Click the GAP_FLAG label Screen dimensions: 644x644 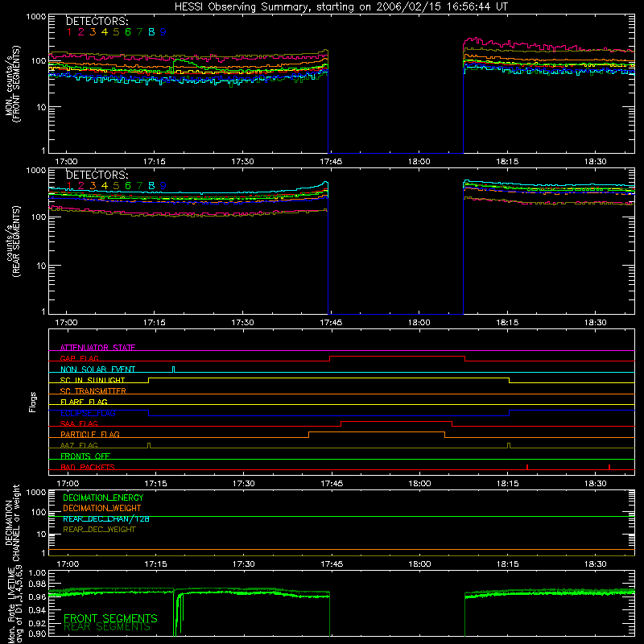(x=79, y=358)
